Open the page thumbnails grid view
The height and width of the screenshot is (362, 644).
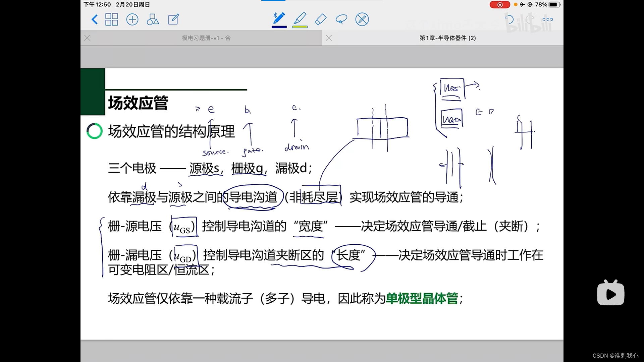click(x=111, y=19)
